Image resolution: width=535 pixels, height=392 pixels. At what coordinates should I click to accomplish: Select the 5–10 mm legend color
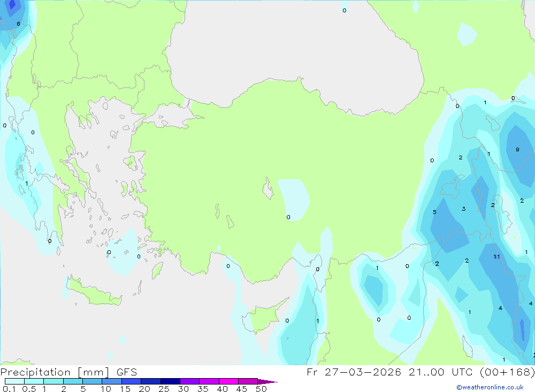[x=93, y=381]
